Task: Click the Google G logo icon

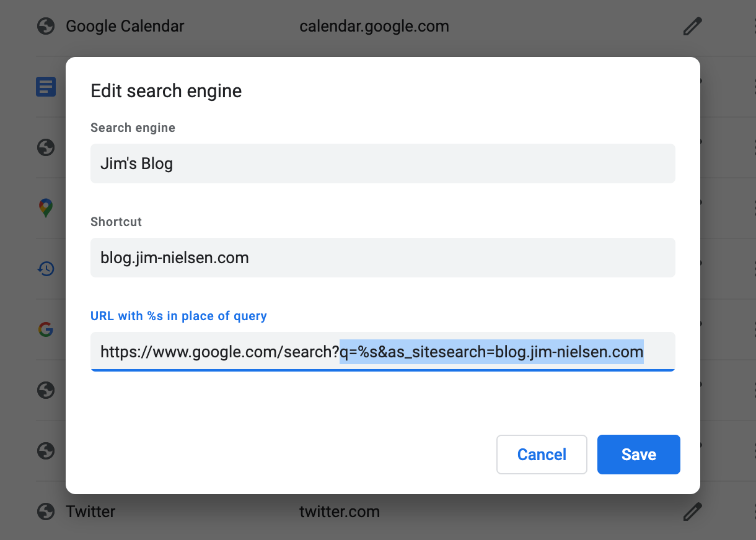Action: click(46, 329)
